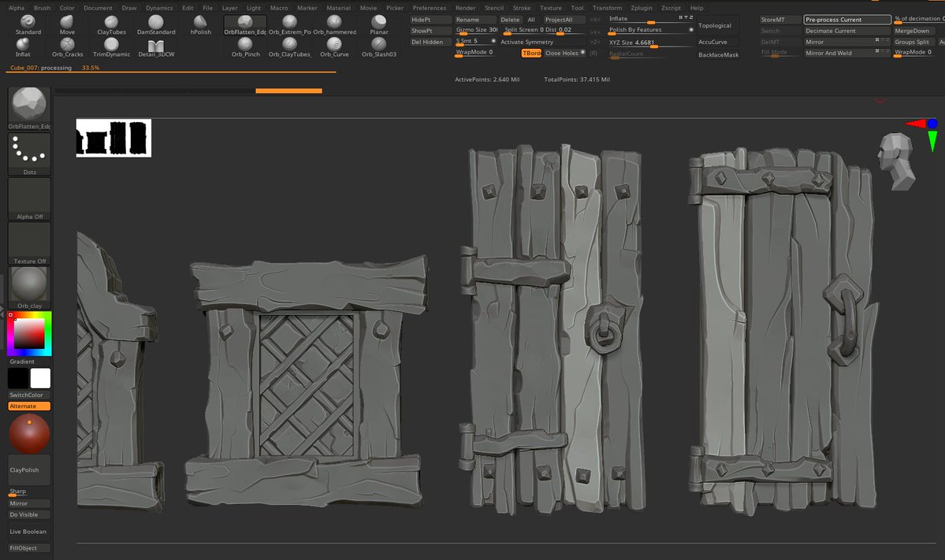Open the Transform menu
945x560 pixels.
(x=607, y=8)
